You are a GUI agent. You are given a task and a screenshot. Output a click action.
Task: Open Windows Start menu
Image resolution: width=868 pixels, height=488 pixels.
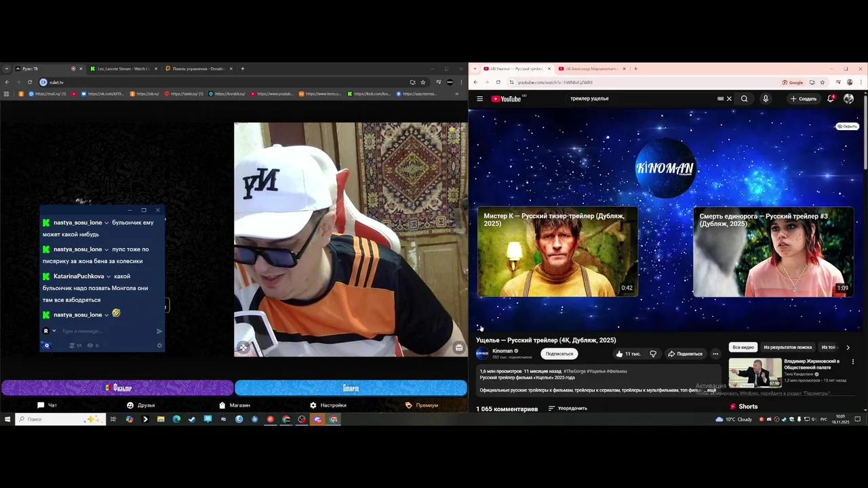pyautogui.click(x=7, y=420)
